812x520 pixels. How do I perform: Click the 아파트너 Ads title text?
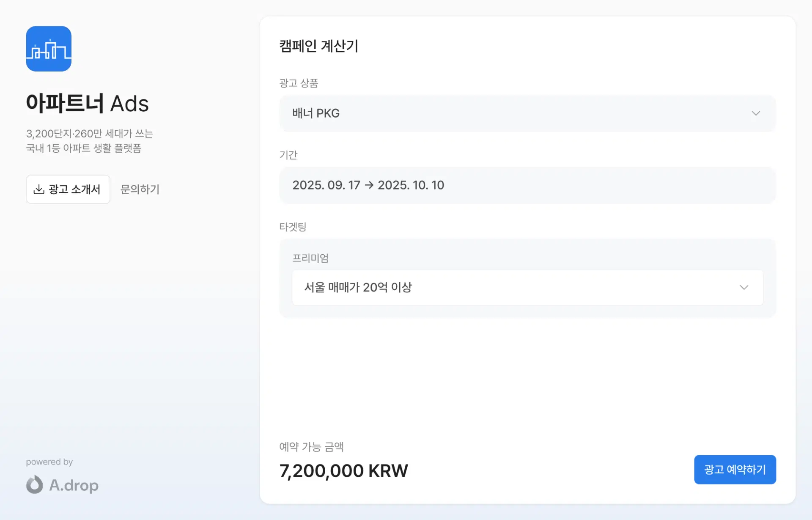tap(88, 103)
